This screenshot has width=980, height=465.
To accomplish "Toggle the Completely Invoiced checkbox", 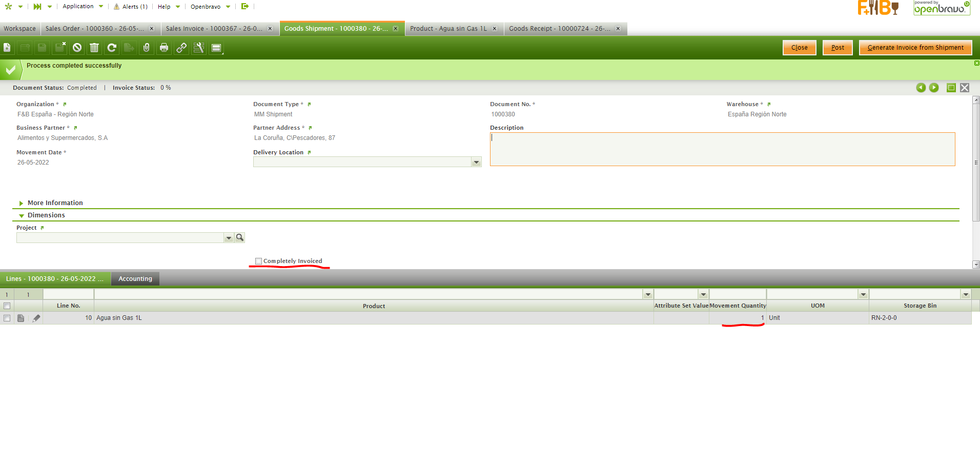I will tap(258, 261).
